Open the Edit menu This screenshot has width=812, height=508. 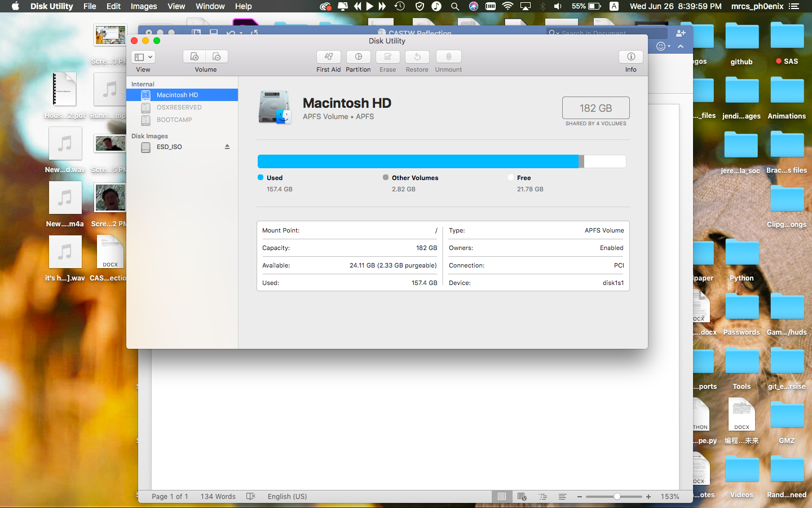tap(113, 6)
